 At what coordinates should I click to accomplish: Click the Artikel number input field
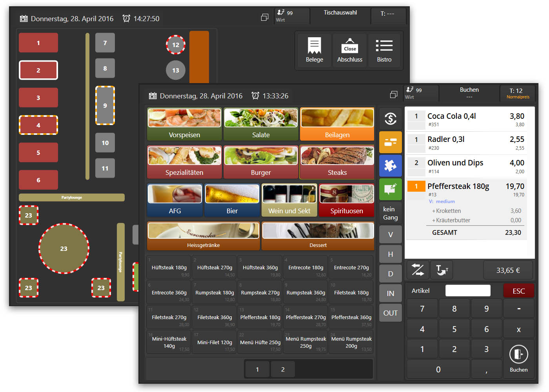(468, 290)
